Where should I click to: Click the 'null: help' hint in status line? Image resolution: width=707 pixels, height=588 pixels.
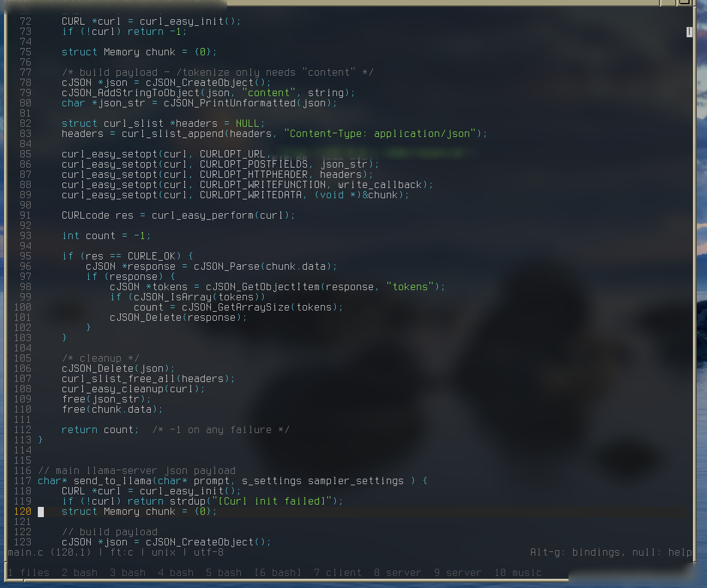point(662,553)
